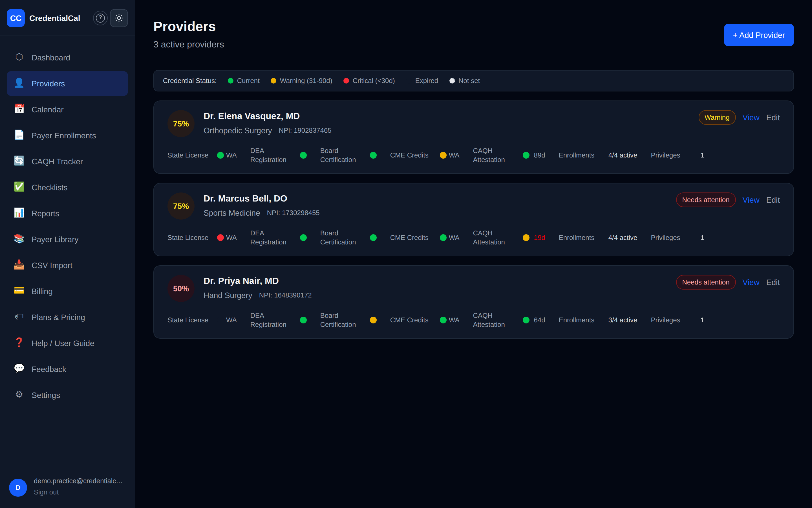Click demo.practice email address in footer
The image size is (812, 508).
tap(78, 481)
